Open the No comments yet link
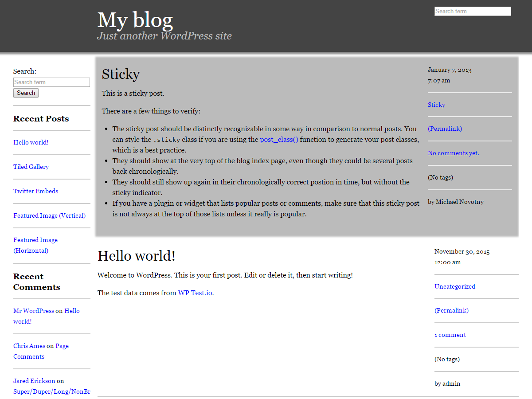The width and height of the screenshot is (532, 399). click(x=453, y=153)
